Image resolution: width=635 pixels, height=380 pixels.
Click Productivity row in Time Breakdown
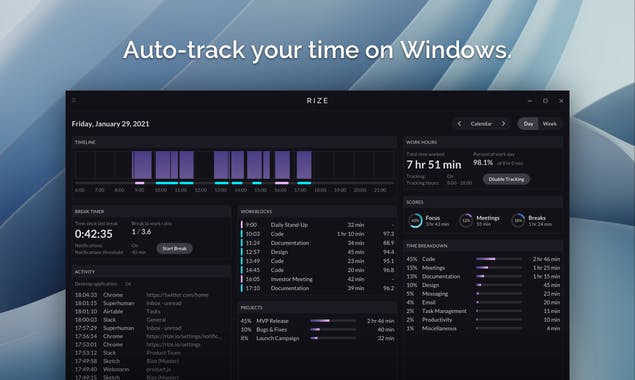[x=483, y=320]
